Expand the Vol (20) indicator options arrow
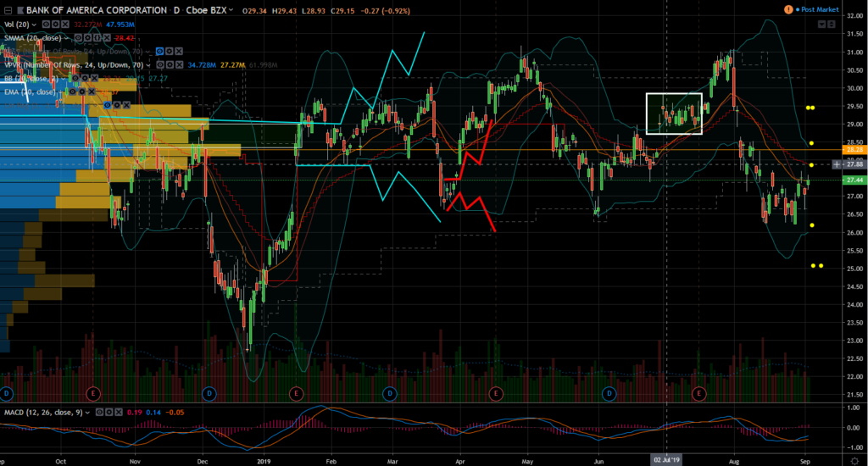The height and width of the screenshot is (466, 868). pos(34,25)
